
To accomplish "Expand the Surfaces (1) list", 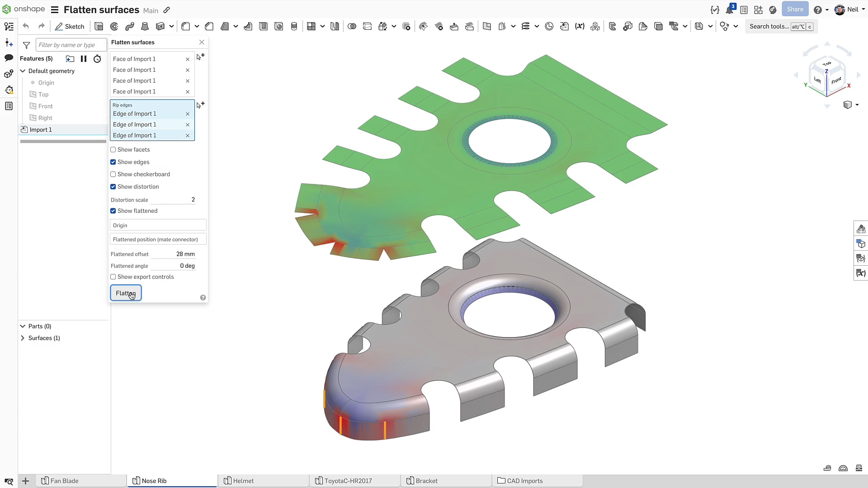I will coord(23,338).
